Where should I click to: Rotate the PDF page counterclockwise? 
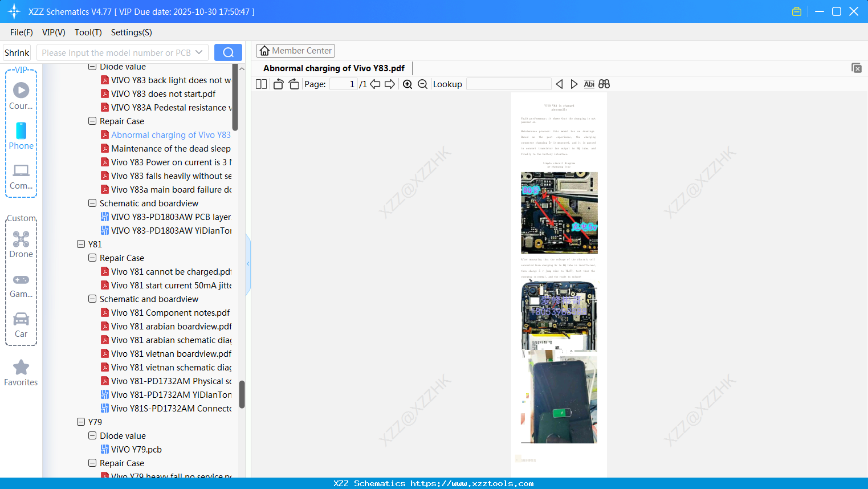(278, 84)
